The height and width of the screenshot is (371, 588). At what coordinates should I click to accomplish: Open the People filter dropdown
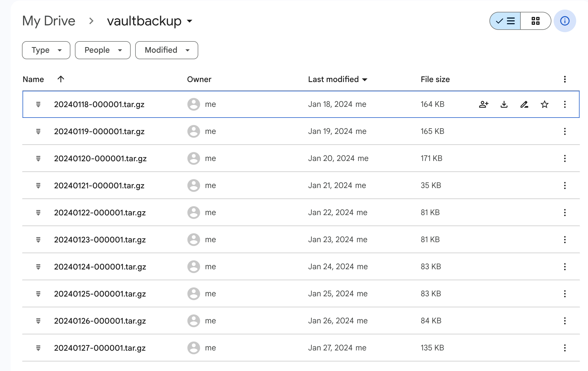(x=103, y=50)
